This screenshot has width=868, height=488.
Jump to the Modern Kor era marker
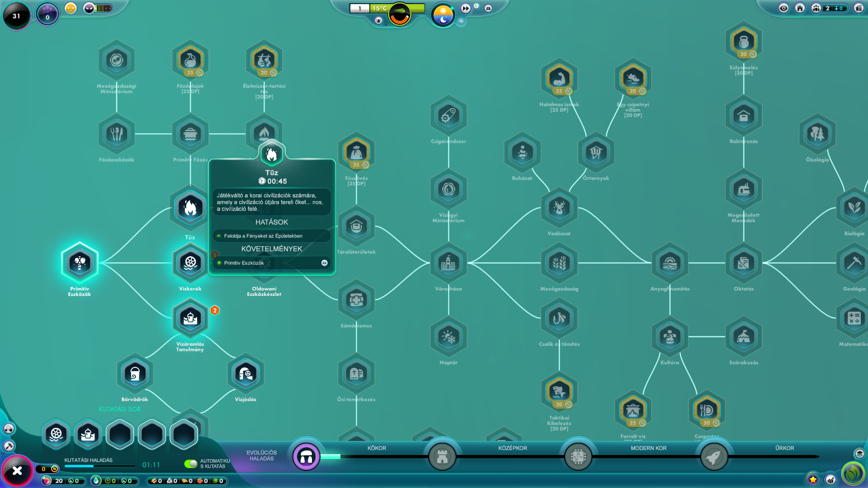tap(578, 457)
